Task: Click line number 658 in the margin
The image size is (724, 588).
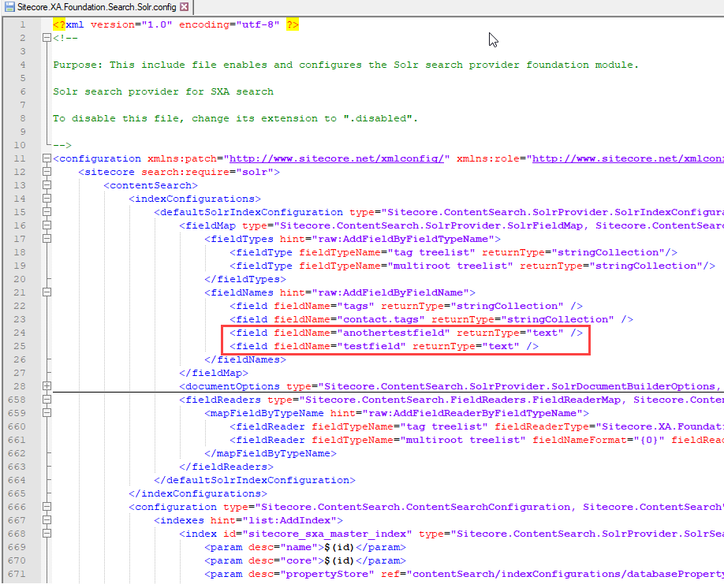Action: [17, 400]
